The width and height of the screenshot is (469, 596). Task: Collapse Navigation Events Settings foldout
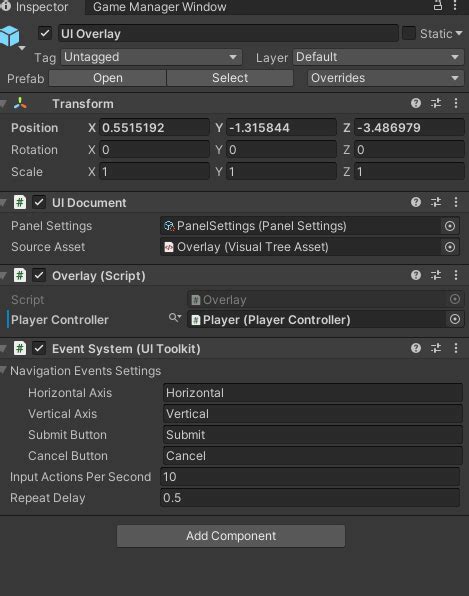coord(3,370)
